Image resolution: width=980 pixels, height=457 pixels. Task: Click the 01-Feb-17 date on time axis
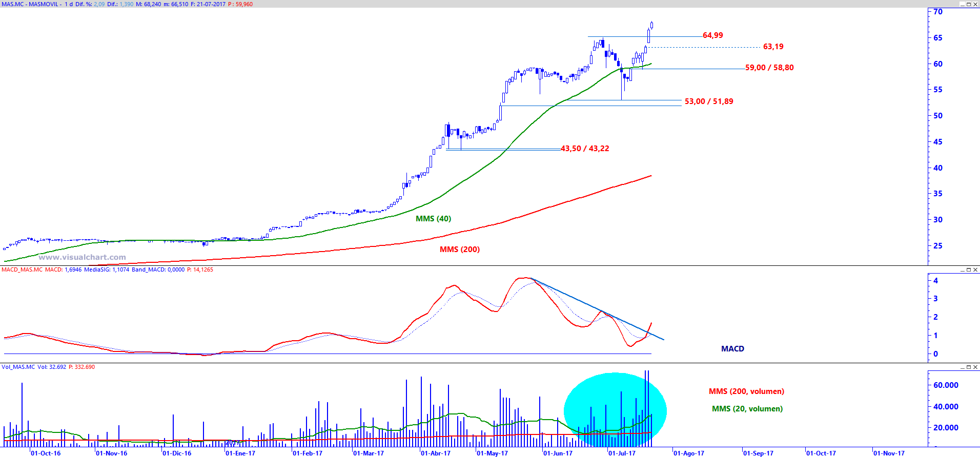pyautogui.click(x=308, y=453)
